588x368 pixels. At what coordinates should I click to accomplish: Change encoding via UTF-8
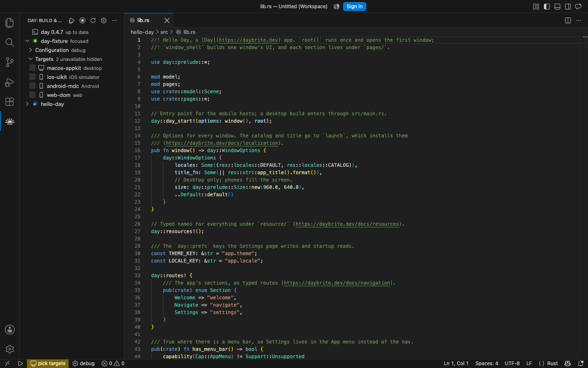coord(512,364)
